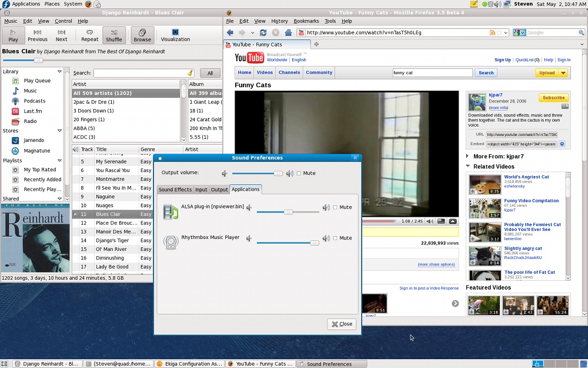Select Music in the Rhythmbox library sidebar

coord(30,91)
